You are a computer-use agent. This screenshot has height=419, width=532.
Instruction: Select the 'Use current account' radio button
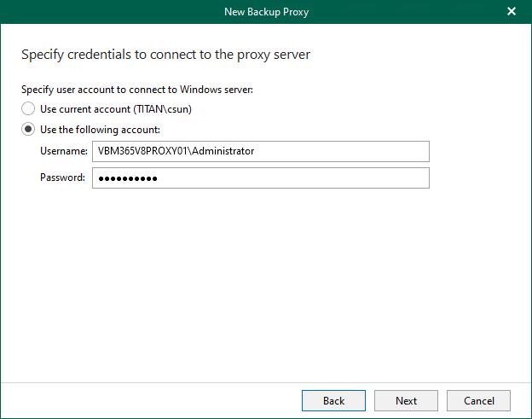click(x=28, y=109)
